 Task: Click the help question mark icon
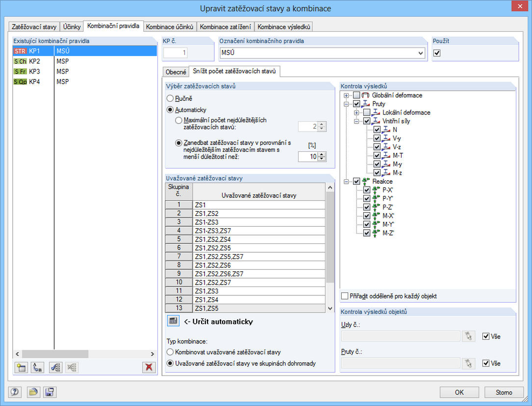click(15, 392)
